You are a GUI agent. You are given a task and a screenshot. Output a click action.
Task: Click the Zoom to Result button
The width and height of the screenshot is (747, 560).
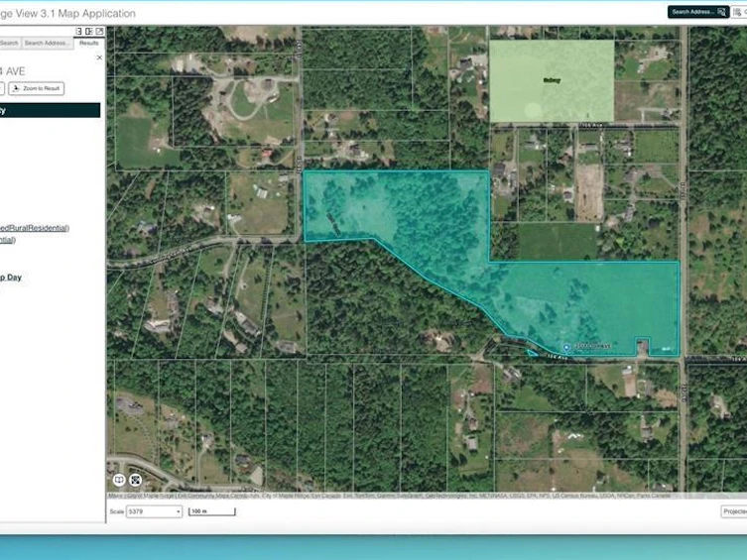point(36,88)
